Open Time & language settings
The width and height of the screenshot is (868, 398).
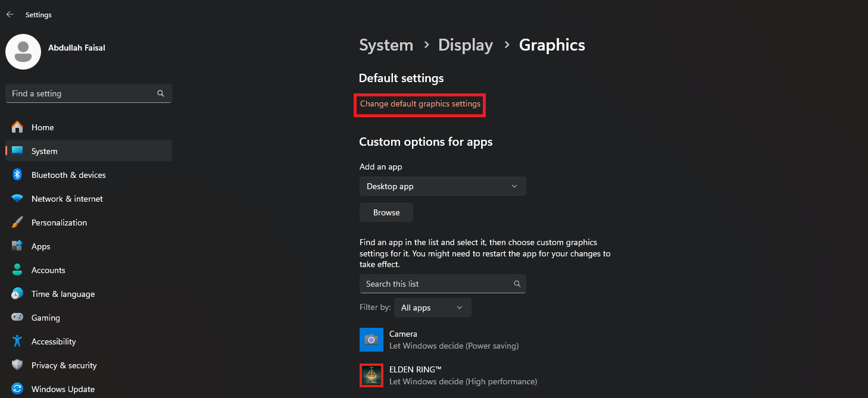[63, 294]
